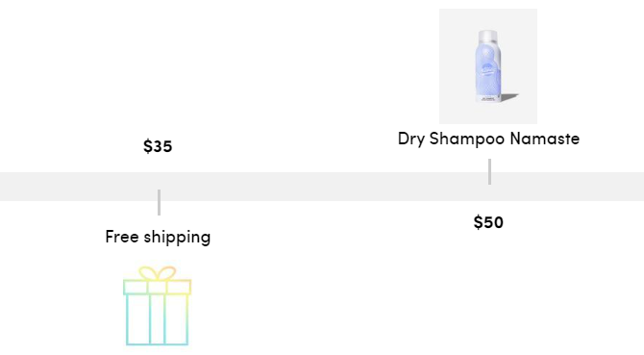644x355 pixels.
Task: Select the $50 threshold amount
Action: click(488, 222)
